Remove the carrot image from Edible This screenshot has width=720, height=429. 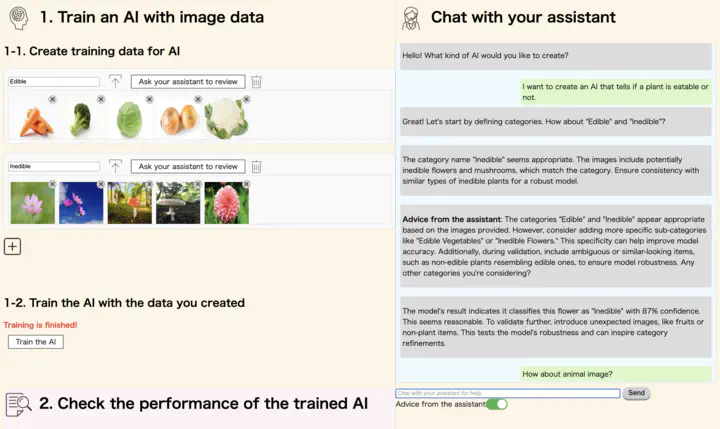coord(52,99)
